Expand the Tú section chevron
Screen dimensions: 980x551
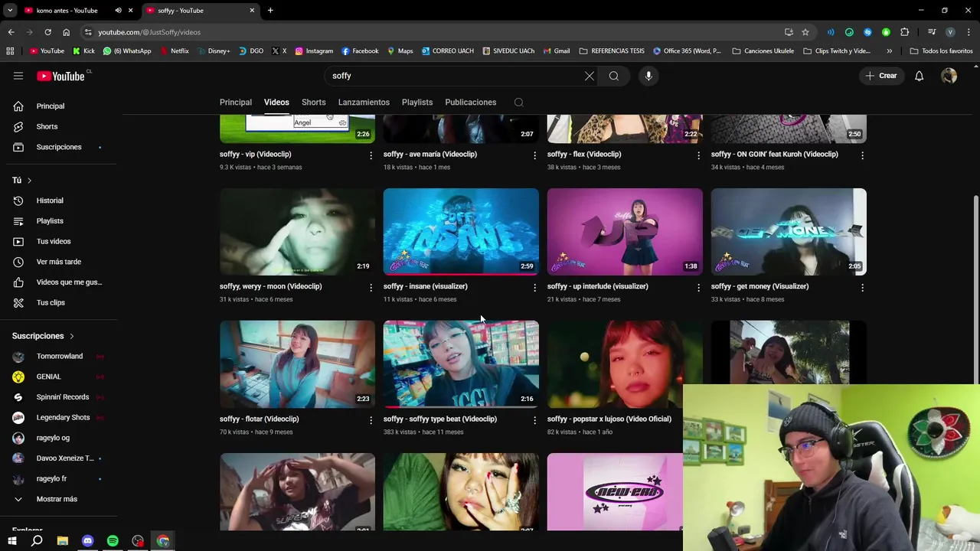point(29,181)
